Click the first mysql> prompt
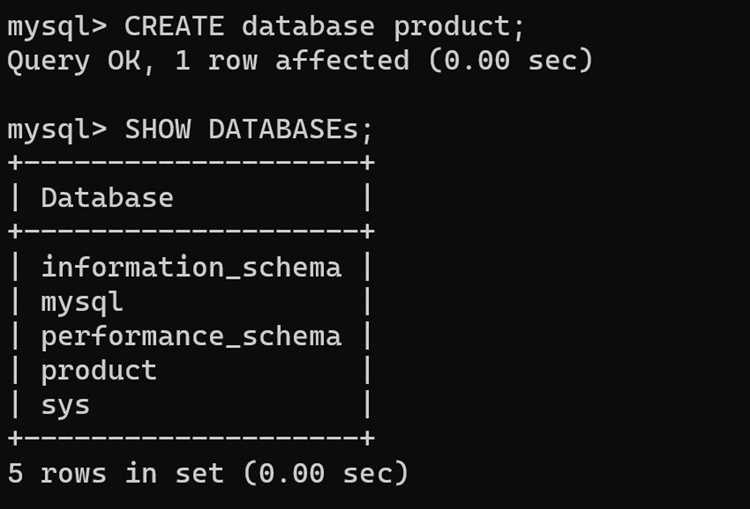The width and height of the screenshot is (750, 509). pos(57,27)
